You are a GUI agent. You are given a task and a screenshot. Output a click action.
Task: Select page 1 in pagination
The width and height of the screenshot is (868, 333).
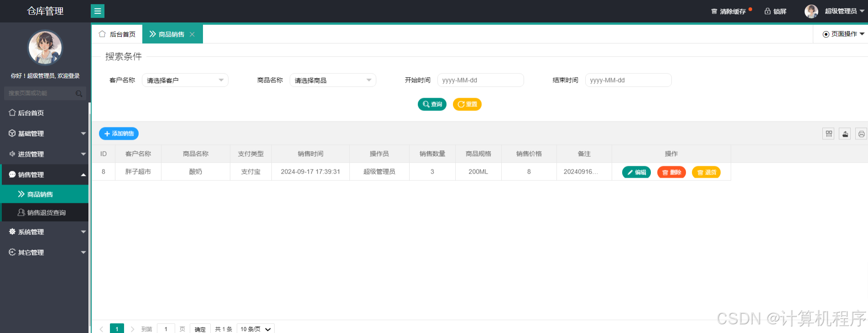point(117,329)
